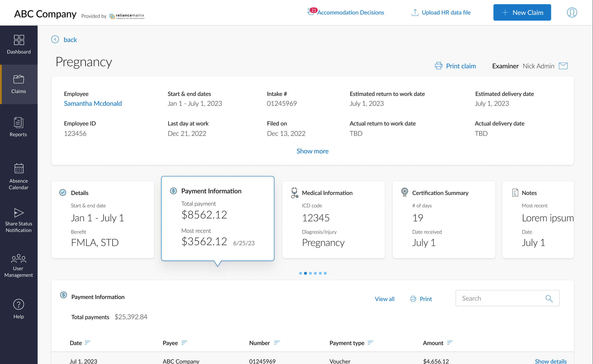Sort payments by Amount column

pos(449,343)
